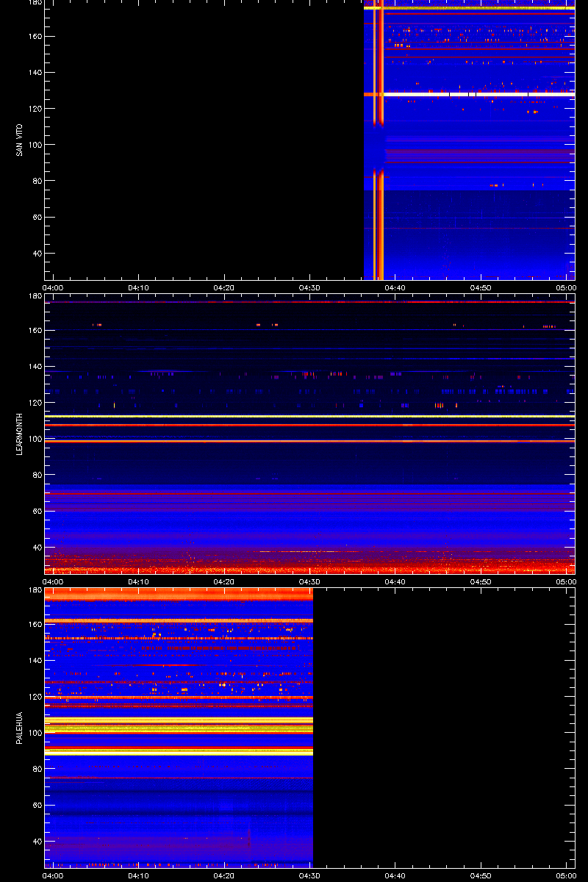Choose Palehua plot's 04:10 time label
This screenshot has height=882, width=588.
[140, 875]
